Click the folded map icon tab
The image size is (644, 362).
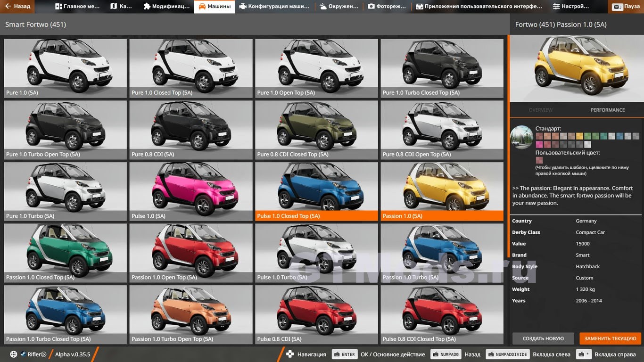click(x=113, y=7)
